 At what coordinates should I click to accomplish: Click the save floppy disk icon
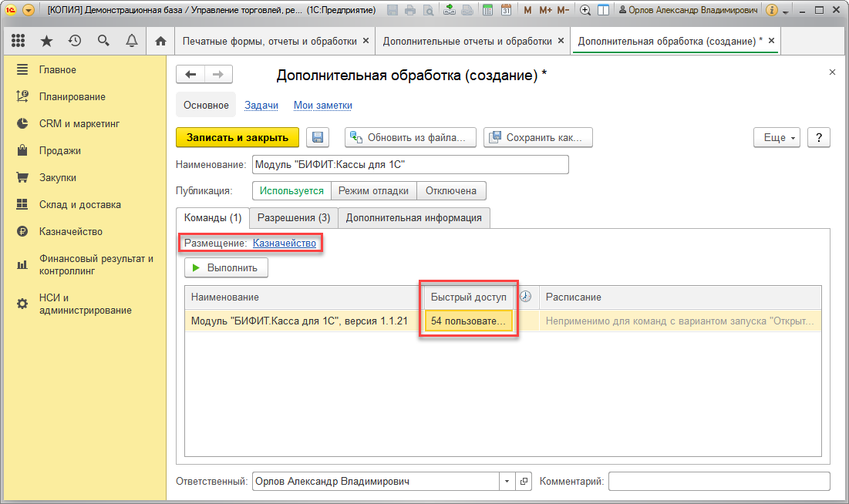pos(318,137)
